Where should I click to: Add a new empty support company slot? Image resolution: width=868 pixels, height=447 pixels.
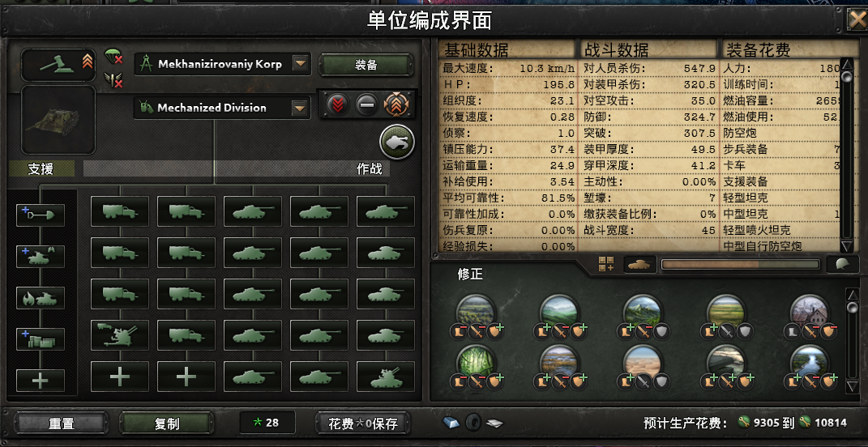pyautogui.click(x=41, y=381)
